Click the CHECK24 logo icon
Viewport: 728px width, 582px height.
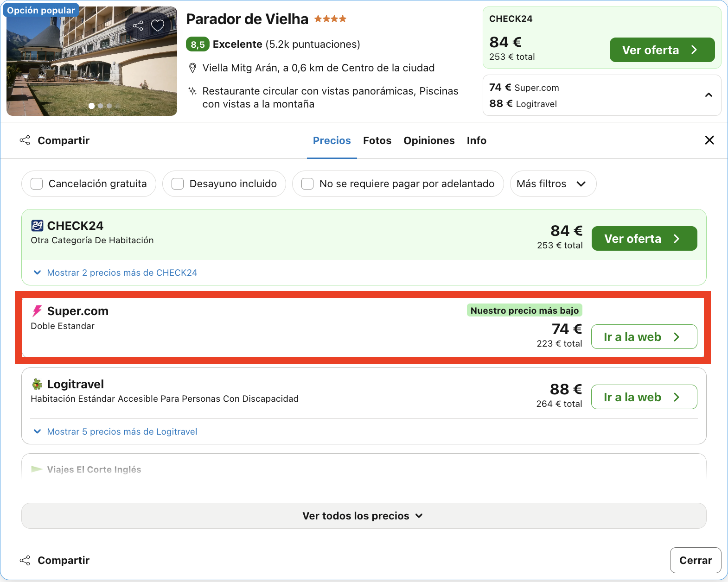(x=37, y=226)
